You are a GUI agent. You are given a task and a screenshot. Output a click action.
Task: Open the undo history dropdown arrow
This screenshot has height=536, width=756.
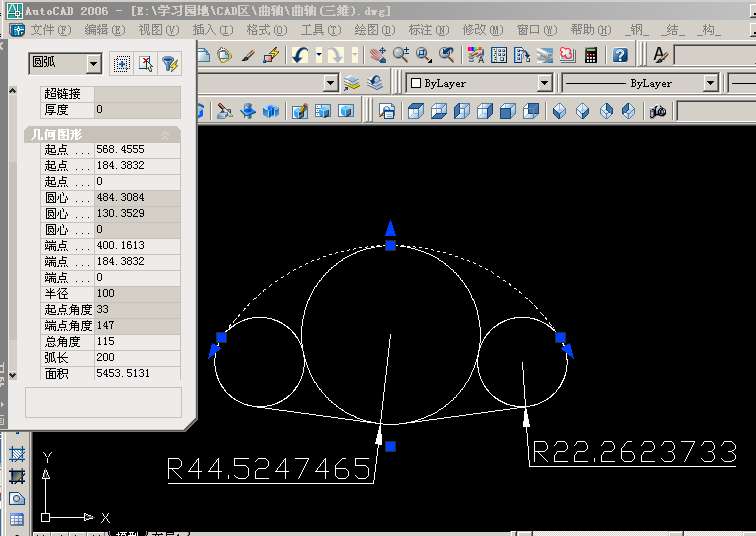[319, 55]
